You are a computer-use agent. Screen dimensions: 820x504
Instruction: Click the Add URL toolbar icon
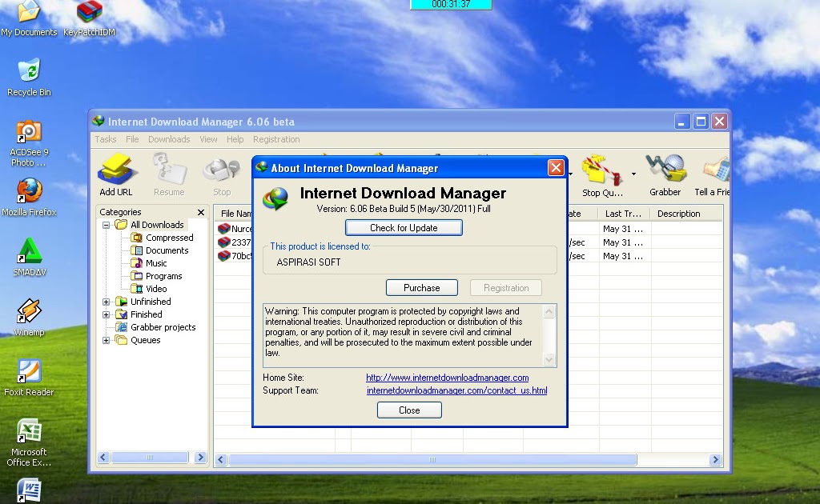(x=116, y=170)
